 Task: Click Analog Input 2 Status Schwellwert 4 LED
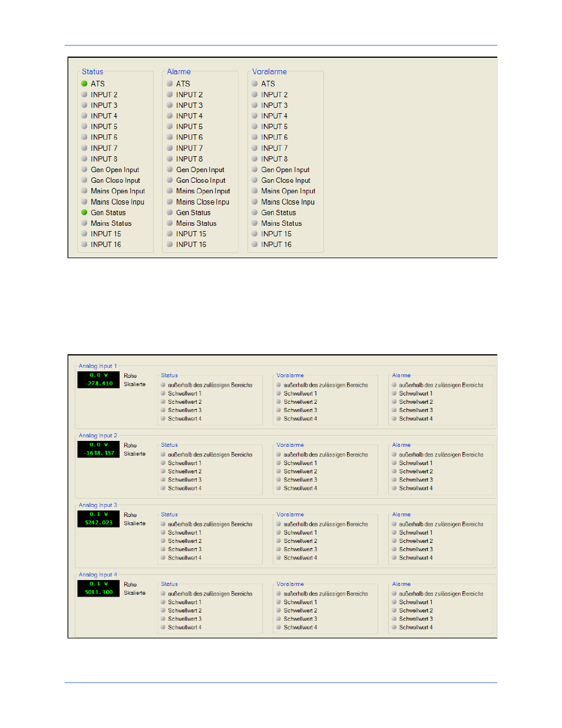163,488
